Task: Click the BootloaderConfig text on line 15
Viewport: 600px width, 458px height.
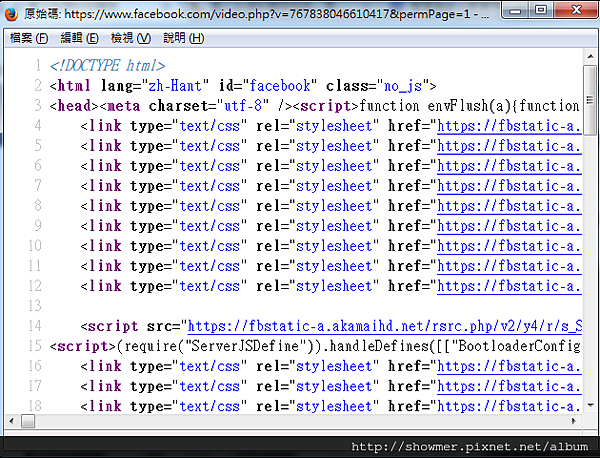Action: pyautogui.click(x=519, y=346)
